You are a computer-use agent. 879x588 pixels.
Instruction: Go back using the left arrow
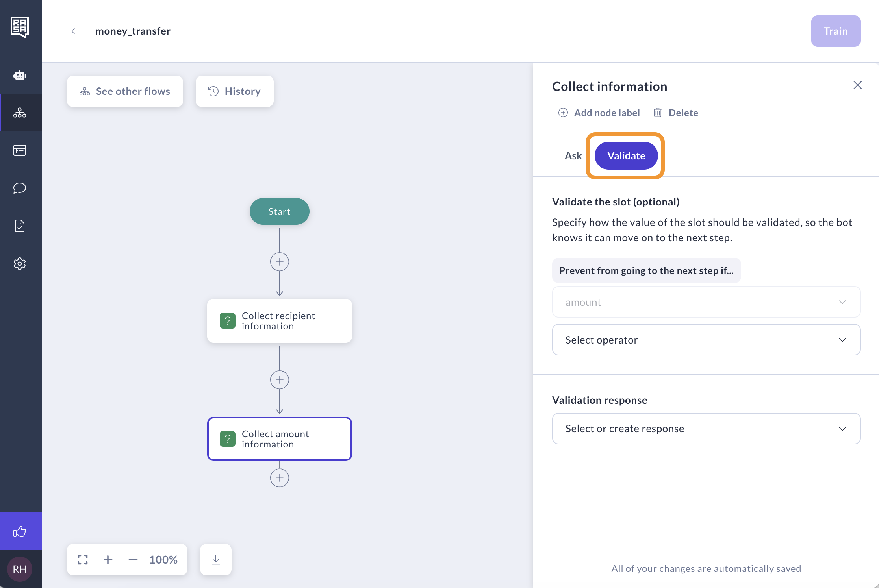point(76,31)
